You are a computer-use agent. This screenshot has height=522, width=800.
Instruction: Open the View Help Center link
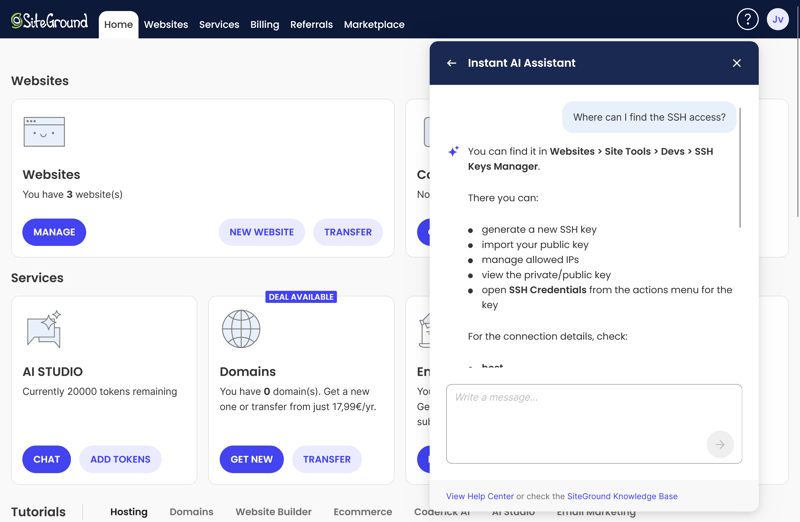[x=480, y=496]
